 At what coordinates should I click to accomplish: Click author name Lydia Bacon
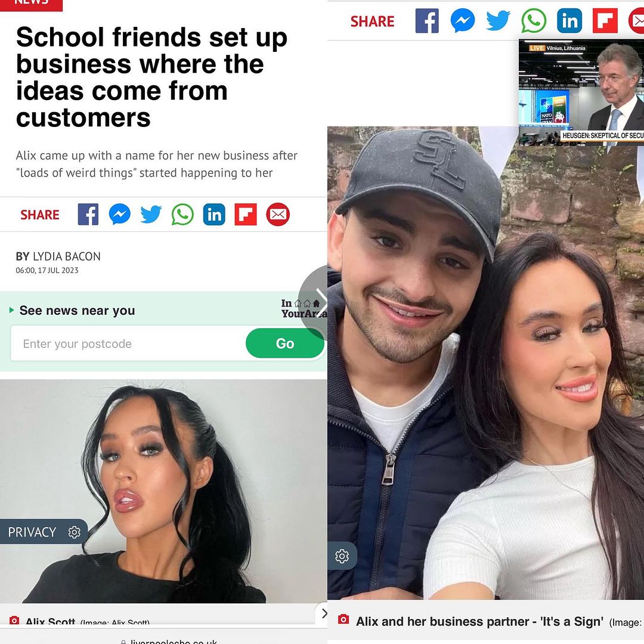coord(67,256)
